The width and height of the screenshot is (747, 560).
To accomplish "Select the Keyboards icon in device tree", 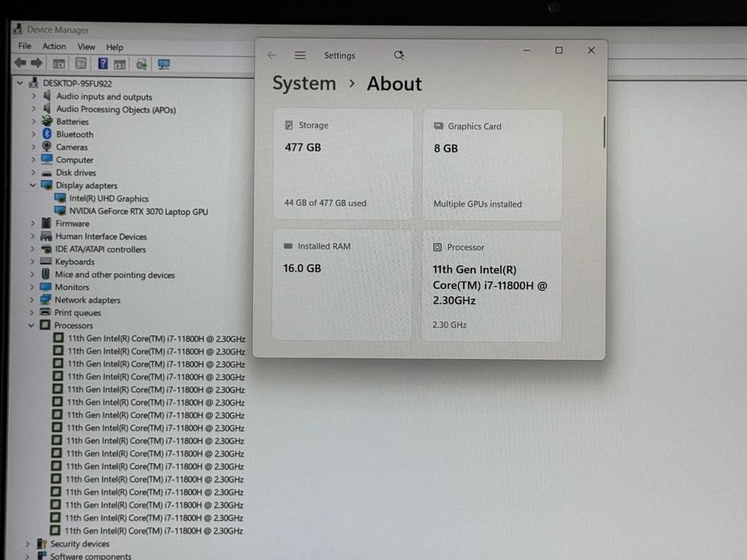I will click(x=46, y=261).
